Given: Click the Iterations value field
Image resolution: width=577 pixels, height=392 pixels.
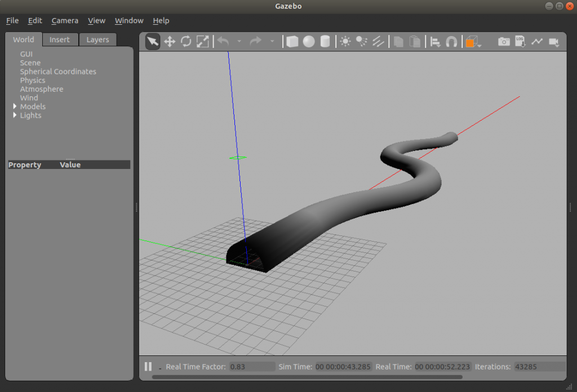Looking at the screenshot, I should (x=539, y=367).
